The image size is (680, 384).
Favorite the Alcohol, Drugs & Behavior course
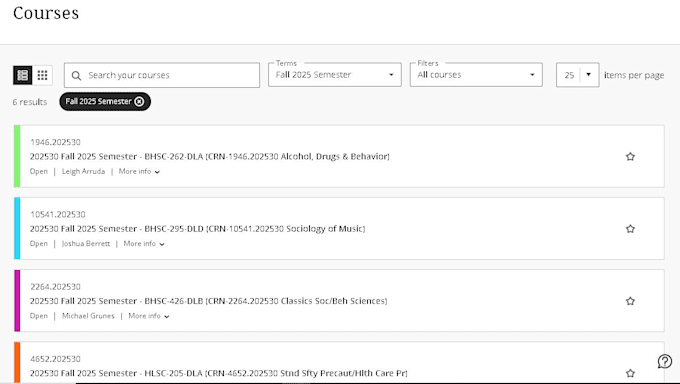pyautogui.click(x=630, y=157)
